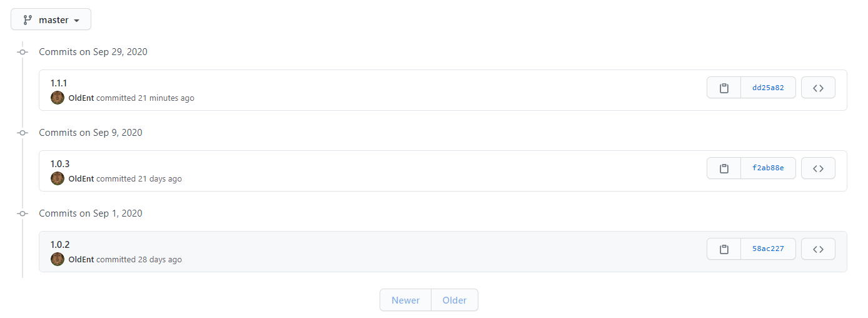Open the 1.0.2 commit title
The image size is (868, 318).
60,245
